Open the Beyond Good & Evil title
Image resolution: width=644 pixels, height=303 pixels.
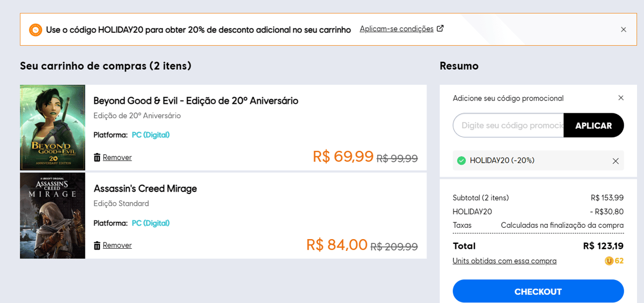[196, 100]
